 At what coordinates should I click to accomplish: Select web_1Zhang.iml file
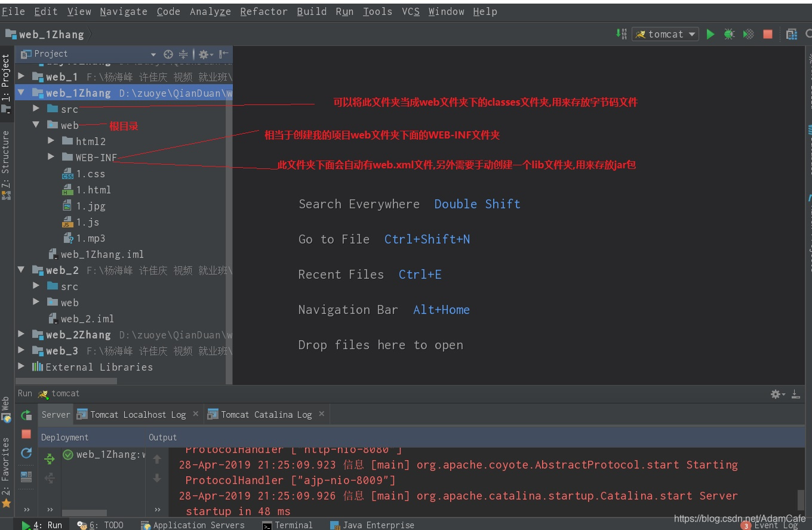point(96,254)
